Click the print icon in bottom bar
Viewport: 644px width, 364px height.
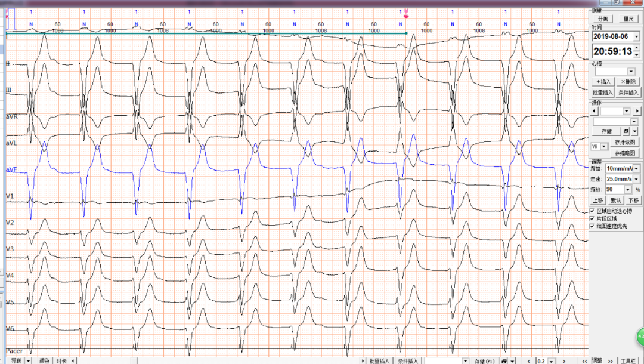point(504,361)
